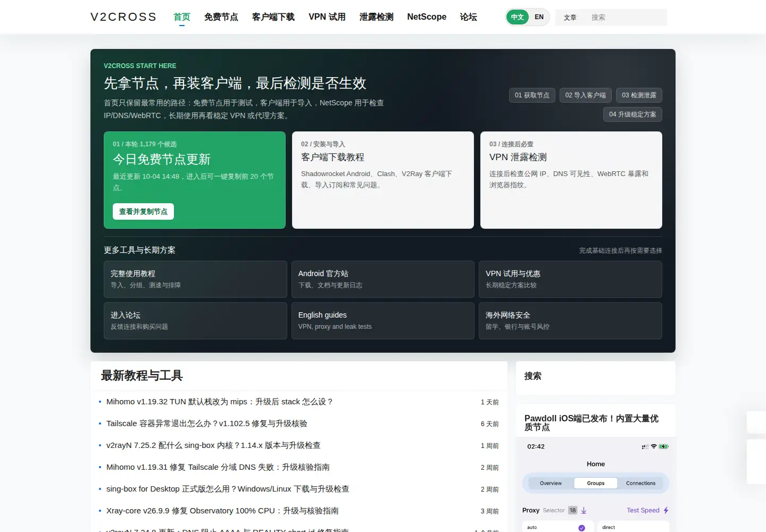Open the 客户端下载教程 card

[x=383, y=180]
